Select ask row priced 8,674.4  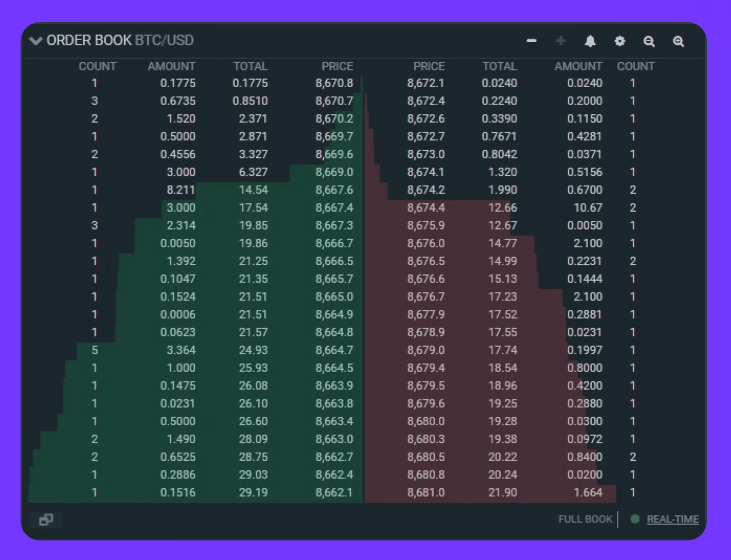[426, 208]
